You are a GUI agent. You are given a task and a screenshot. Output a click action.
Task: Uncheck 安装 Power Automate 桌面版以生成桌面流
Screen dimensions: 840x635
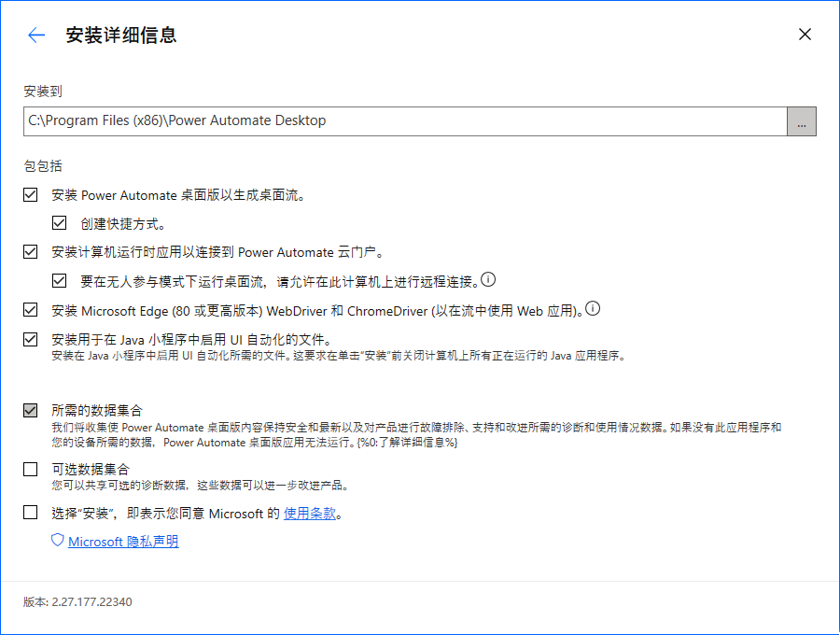31,195
